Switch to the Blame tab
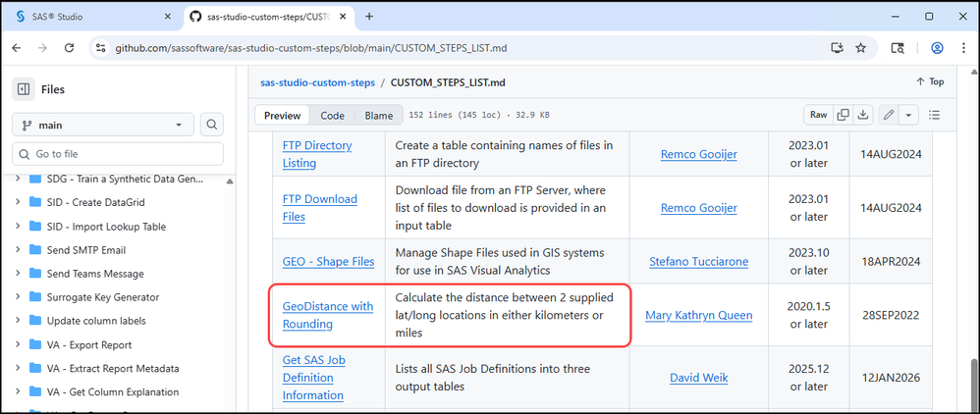 379,115
